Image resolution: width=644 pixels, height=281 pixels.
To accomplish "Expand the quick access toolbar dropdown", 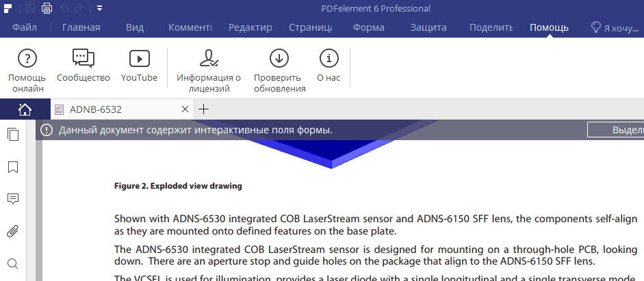I will [99, 9].
